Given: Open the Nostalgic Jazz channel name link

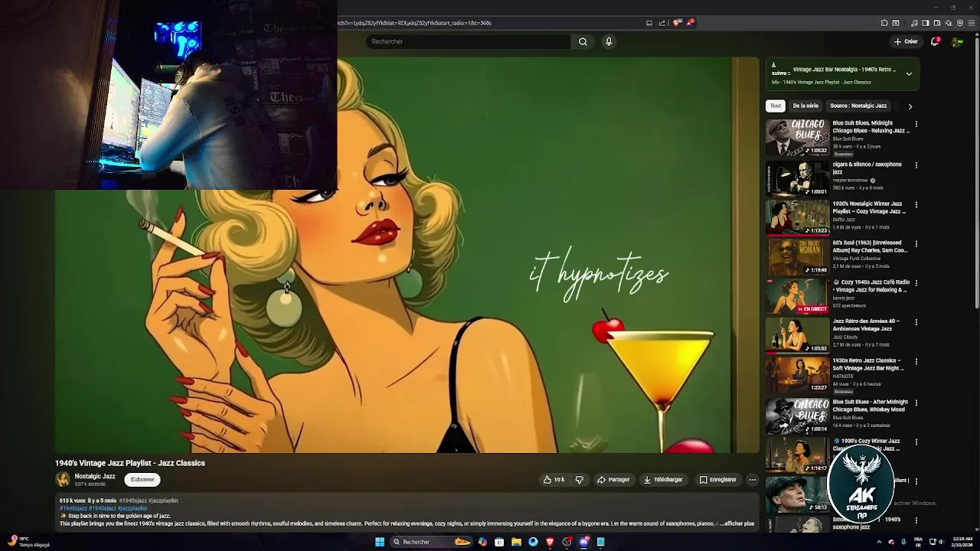Looking at the screenshot, I should click(95, 476).
